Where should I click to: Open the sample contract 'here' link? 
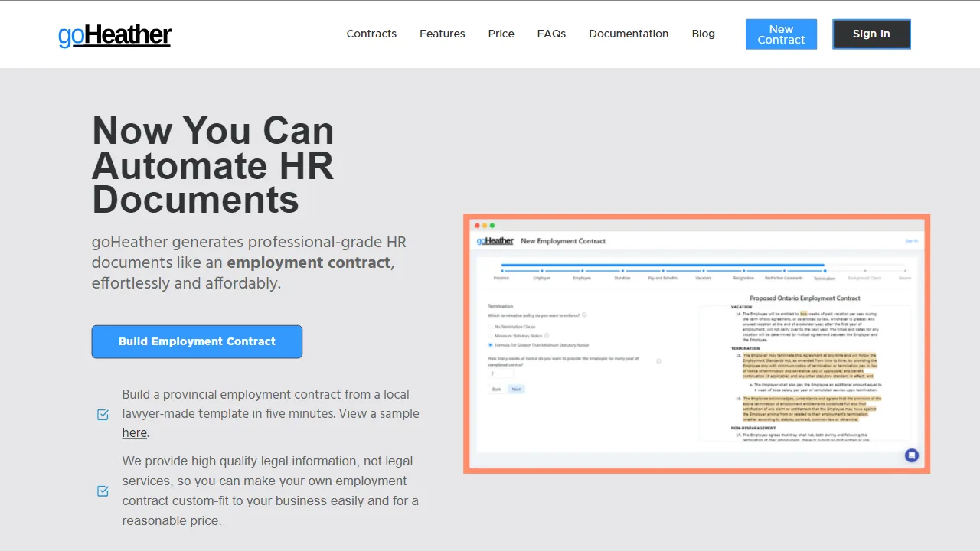(134, 433)
